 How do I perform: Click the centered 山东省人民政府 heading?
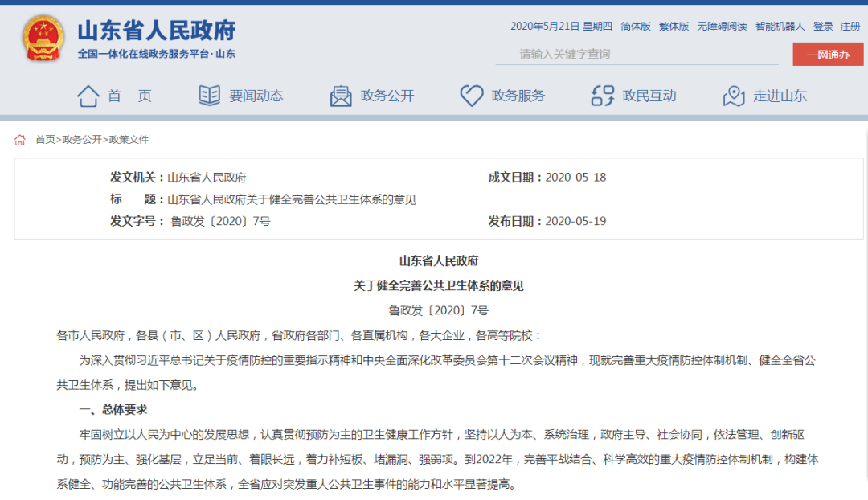[439, 260]
